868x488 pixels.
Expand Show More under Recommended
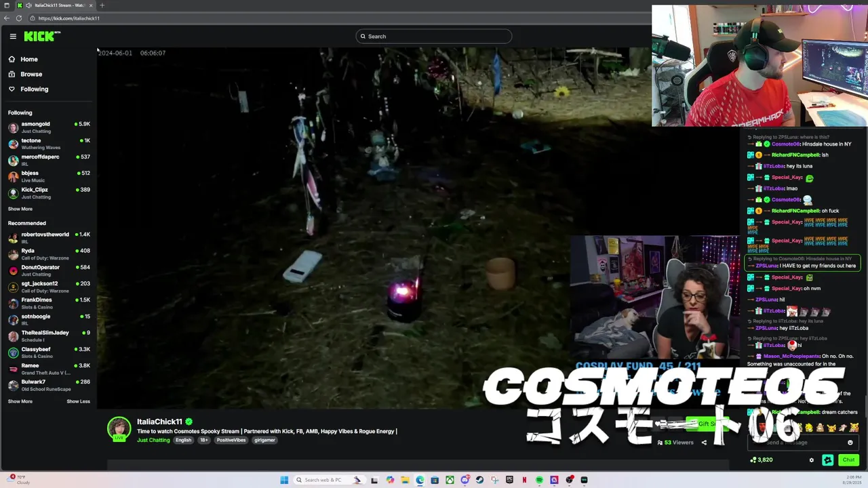point(20,401)
